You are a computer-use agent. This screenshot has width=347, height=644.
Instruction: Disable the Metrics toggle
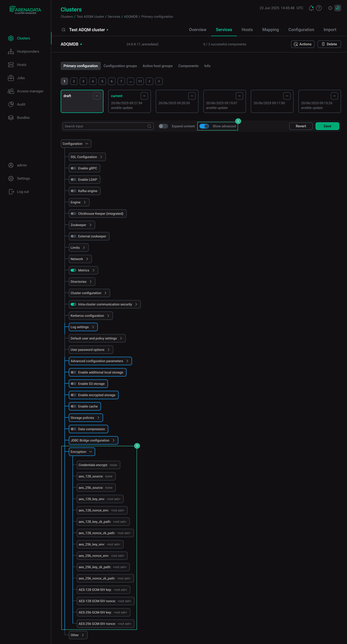click(x=73, y=270)
